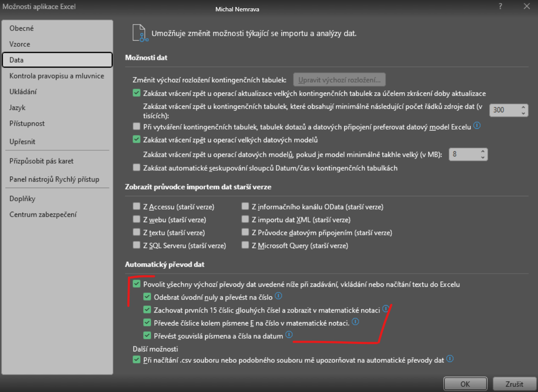Image resolution: width=538 pixels, height=392 pixels.
Task: Open 'Přizpůsobit pás karet' settings
Action: click(57, 161)
